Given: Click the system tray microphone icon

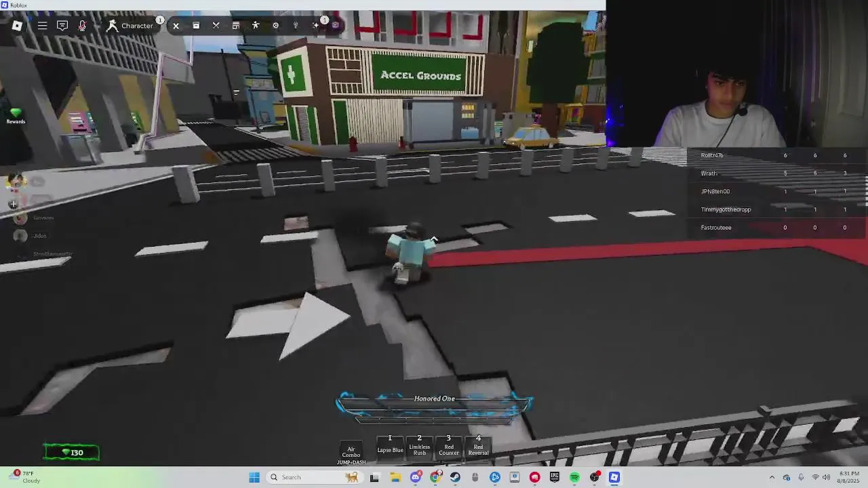Looking at the screenshot, I should [x=801, y=477].
